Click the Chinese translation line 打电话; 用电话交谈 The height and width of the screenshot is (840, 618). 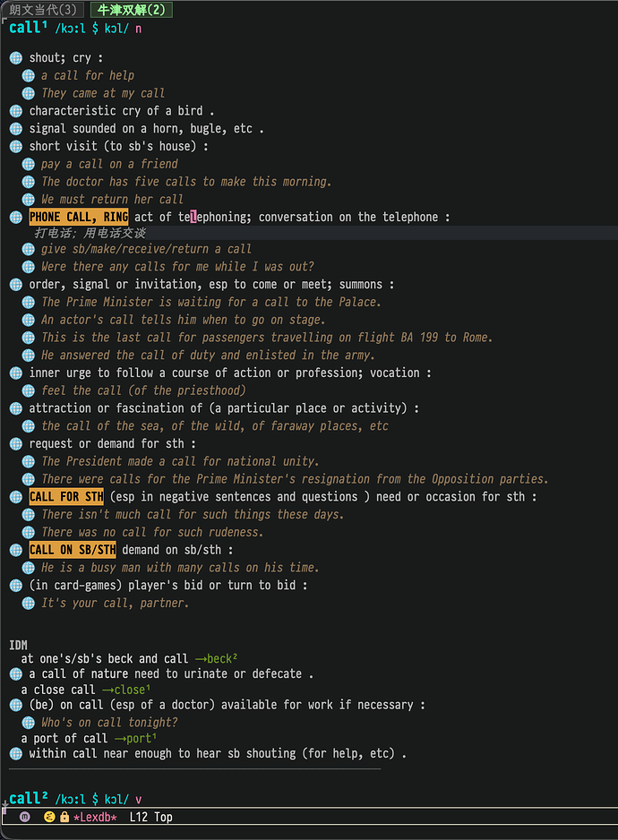(90, 233)
